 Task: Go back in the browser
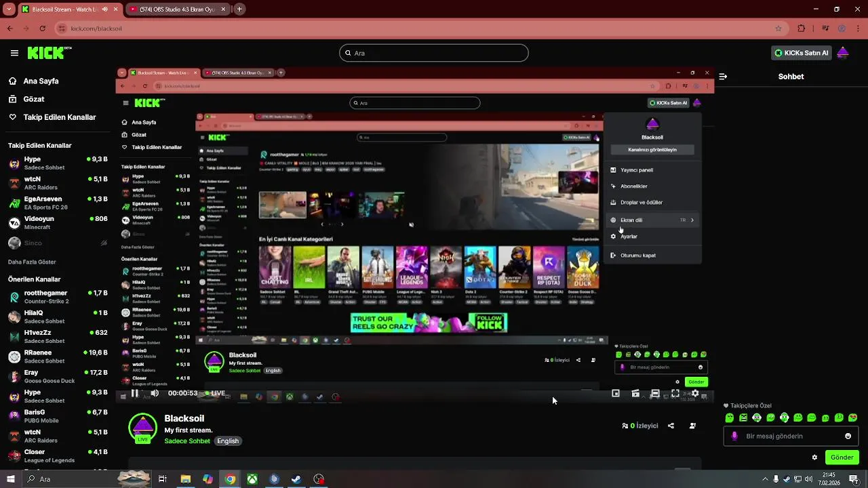9,28
